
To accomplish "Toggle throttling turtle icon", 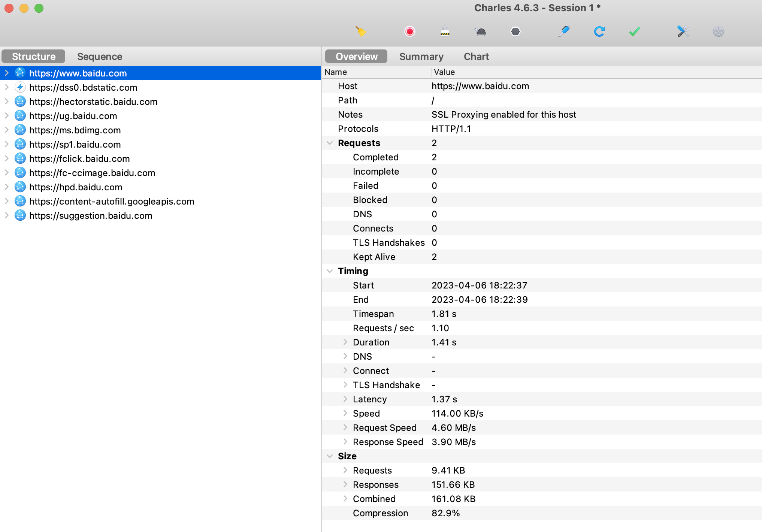I will 481,31.
